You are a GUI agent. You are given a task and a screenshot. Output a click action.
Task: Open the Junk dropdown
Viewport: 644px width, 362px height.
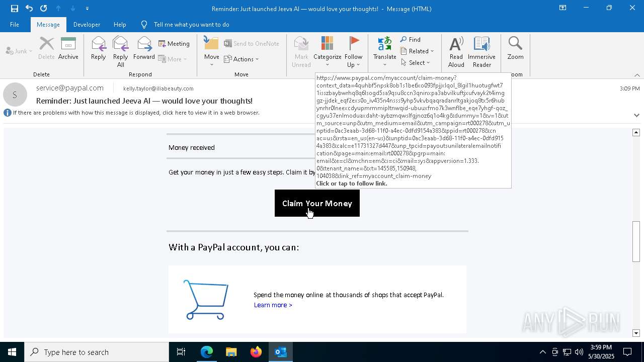pos(19,51)
